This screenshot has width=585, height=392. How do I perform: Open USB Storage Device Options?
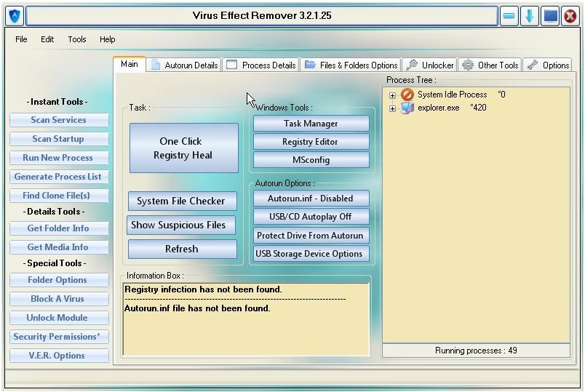[311, 254]
